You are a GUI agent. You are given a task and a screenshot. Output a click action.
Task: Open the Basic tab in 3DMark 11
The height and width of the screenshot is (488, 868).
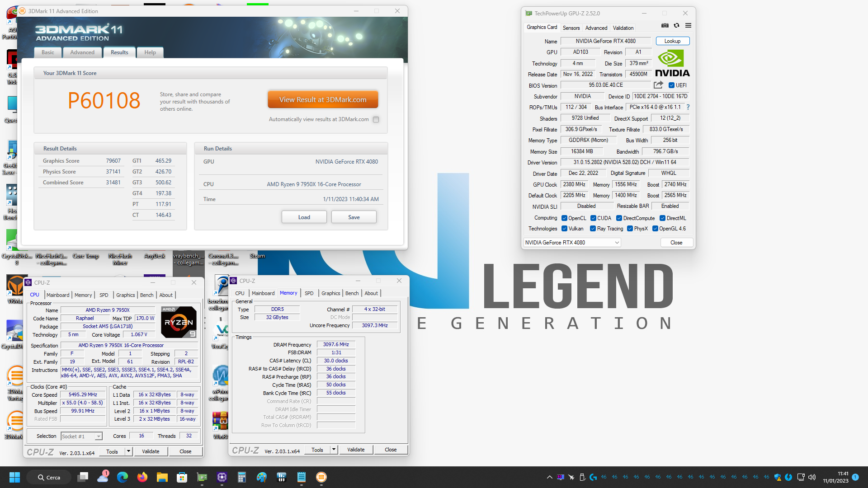(x=48, y=52)
